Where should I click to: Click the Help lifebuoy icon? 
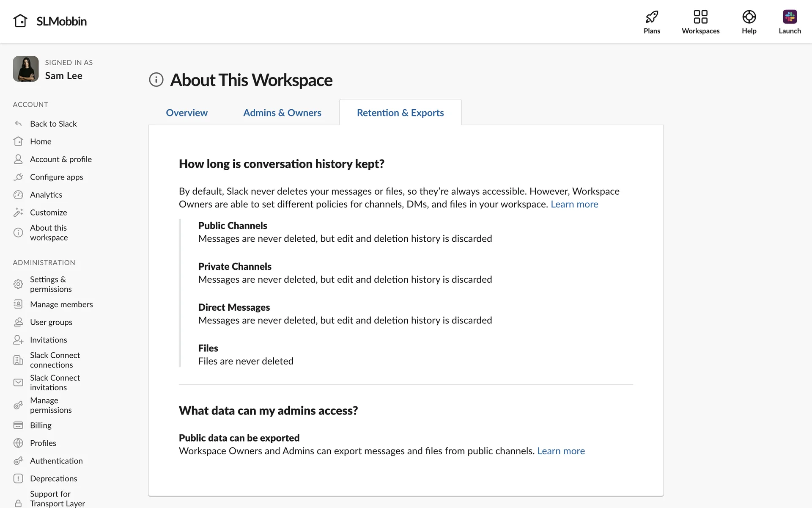tap(749, 17)
